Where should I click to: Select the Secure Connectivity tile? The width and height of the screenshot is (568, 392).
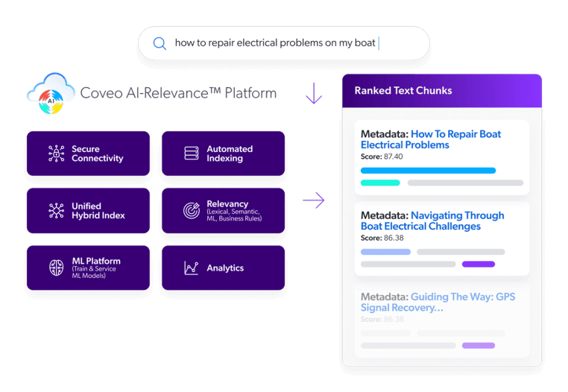point(89,154)
